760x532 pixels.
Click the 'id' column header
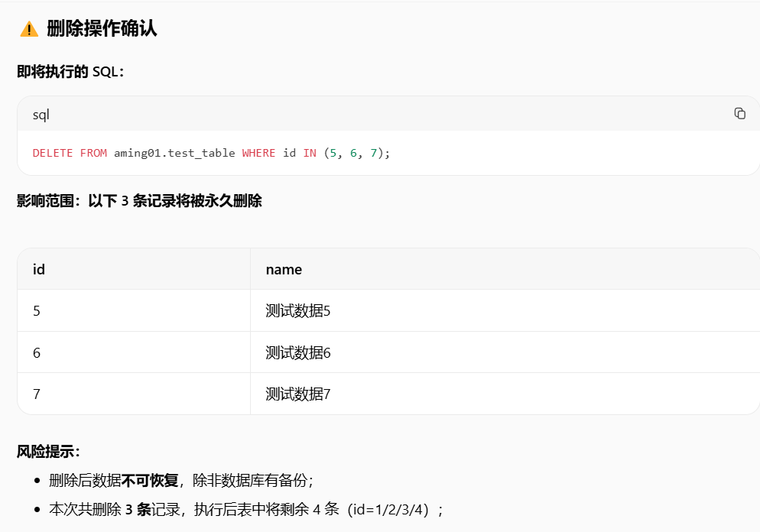pyautogui.click(x=39, y=269)
